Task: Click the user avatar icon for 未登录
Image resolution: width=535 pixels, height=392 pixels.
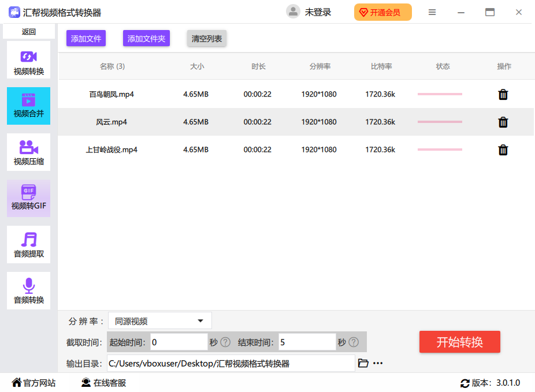Action: [293, 12]
